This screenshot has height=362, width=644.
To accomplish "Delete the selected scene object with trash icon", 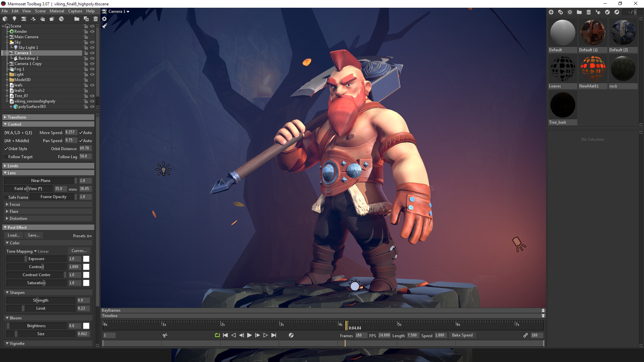I will [x=96, y=19].
